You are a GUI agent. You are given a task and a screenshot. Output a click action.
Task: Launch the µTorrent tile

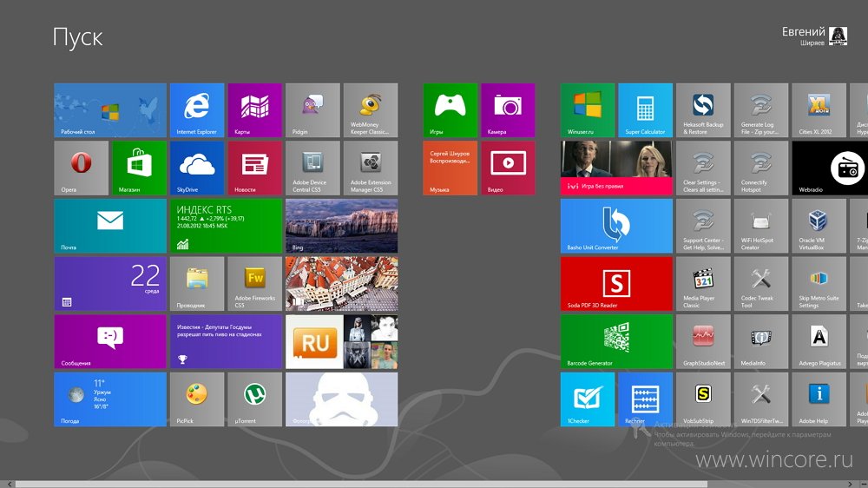254,399
